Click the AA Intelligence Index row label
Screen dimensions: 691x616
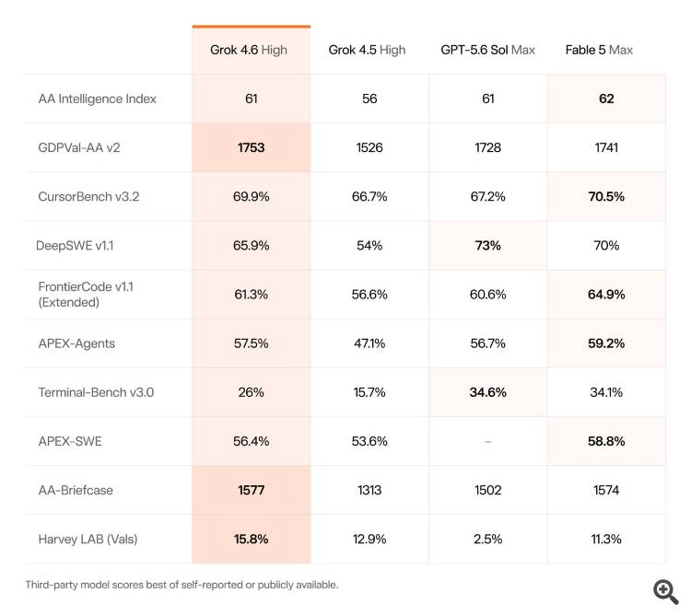98,99
